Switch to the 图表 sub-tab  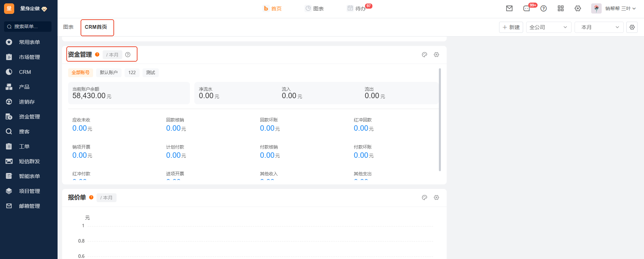pyautogui.click(x=68, y=27)
